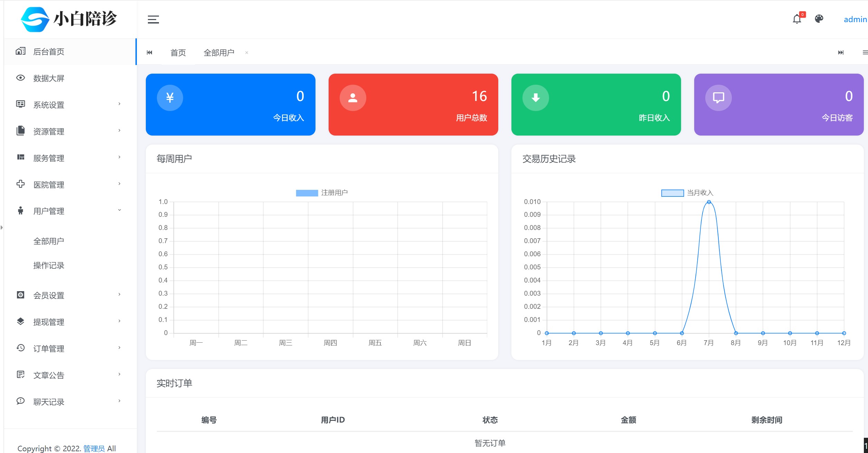This screenshot has height=453, width=868.
Task: Click the 会员设置 sidebar icon
Action: pyautogui.click(x=21, y=295)
